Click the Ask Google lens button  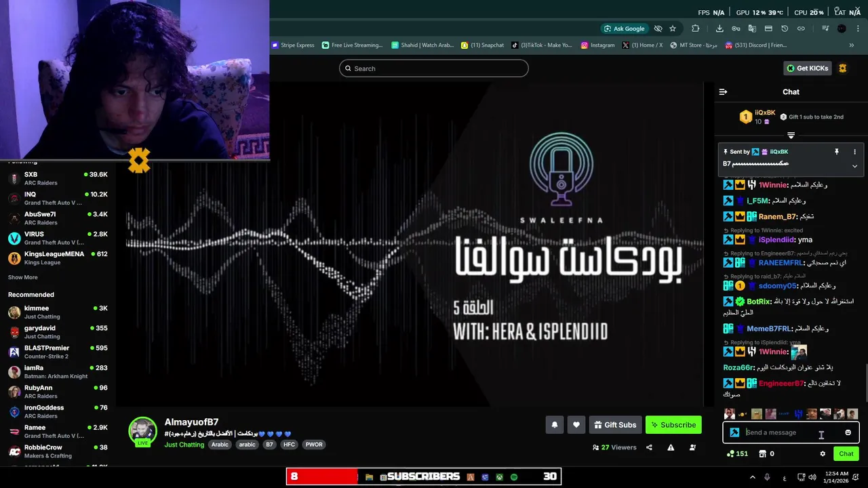(x=624, y=28)
